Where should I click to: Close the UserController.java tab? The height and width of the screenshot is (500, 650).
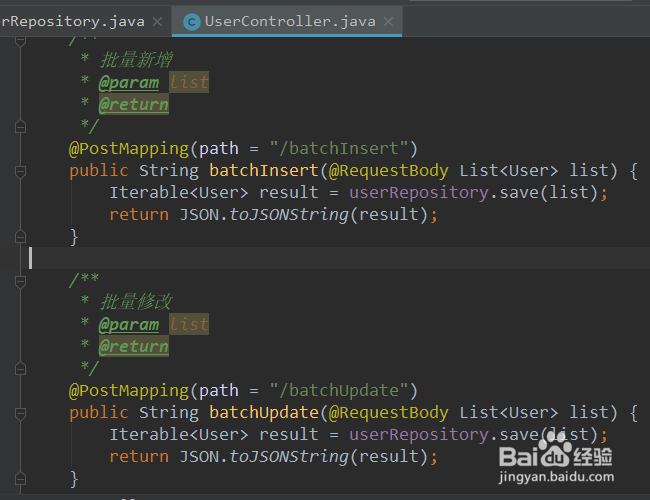[x=388, y=22]
